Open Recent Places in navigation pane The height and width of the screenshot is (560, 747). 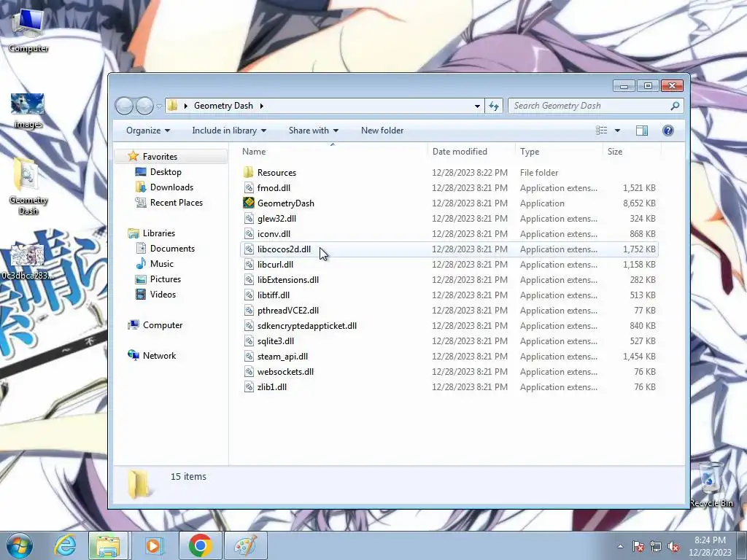(177, 203)
